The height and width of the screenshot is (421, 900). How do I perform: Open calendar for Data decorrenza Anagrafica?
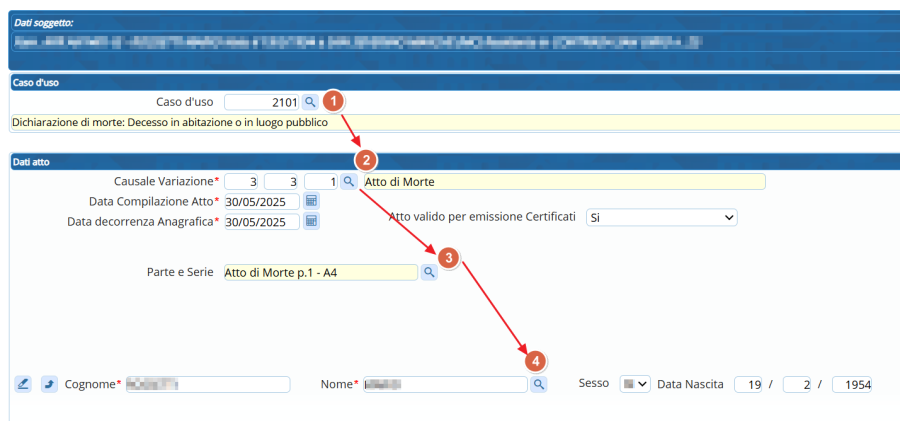click(x=311, y=221)
